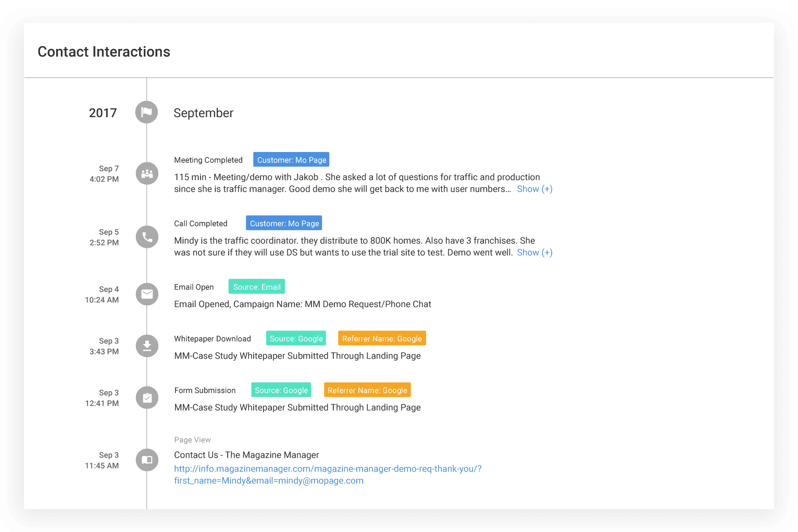Select the Source: Google tag on Form Submission

coord(281,390)
